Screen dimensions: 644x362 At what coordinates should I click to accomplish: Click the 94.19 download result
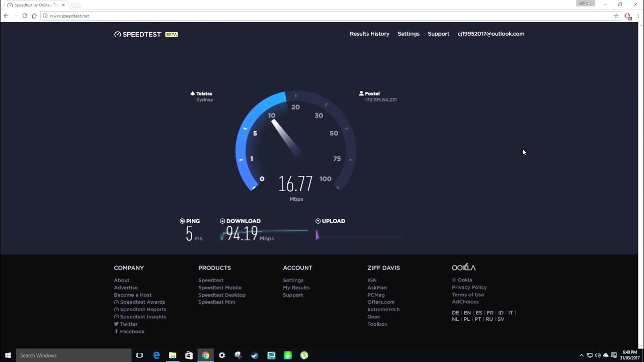click(x=242, y=234)
